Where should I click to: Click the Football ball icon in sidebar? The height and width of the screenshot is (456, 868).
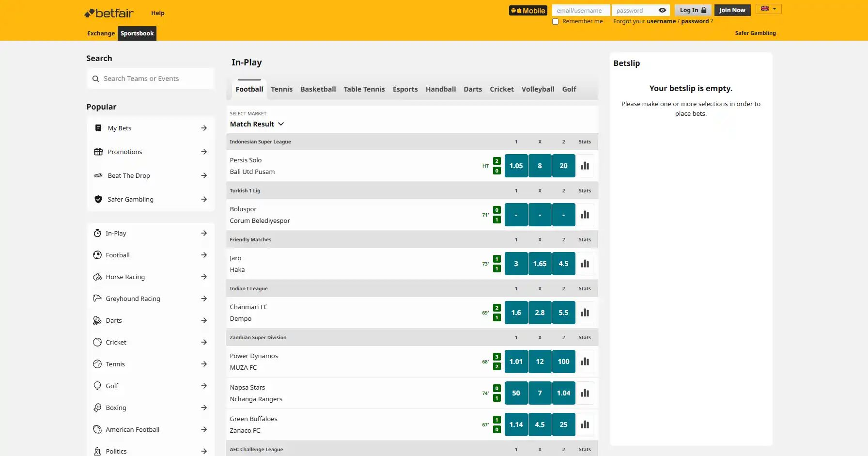point(97,255)
